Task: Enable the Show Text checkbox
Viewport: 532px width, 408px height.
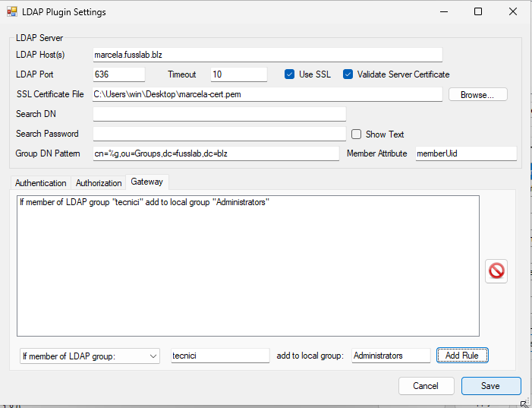Action: tap(356, 134)
